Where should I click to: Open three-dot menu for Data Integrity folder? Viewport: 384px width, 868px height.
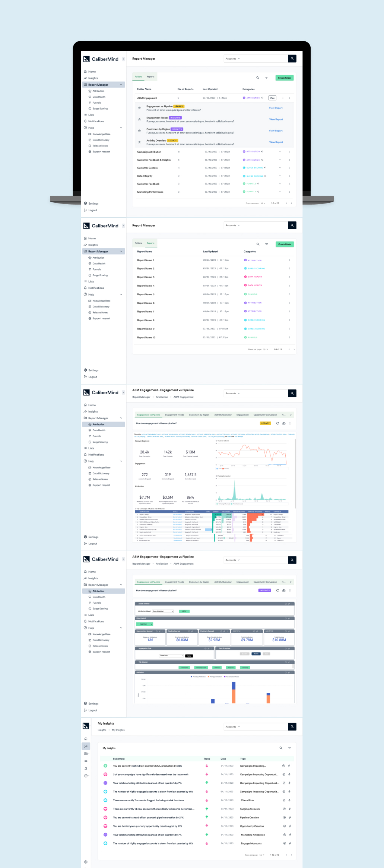tap(289, 176)
